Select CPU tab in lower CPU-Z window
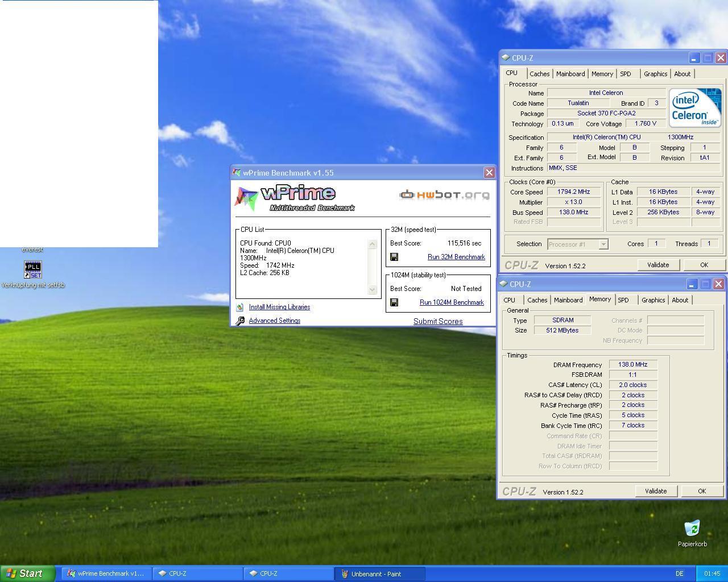The width and height of the screenshot is (728, 582). coord(510,300)
